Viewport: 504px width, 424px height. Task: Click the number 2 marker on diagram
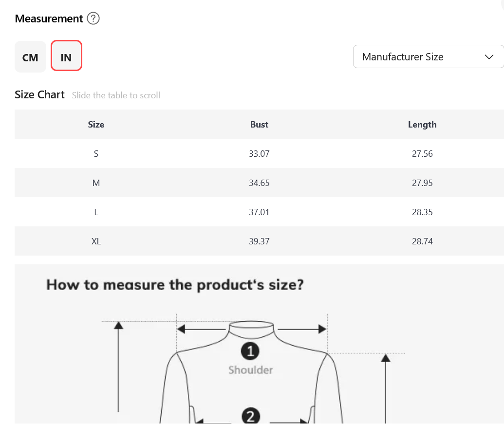click(251, 416)
